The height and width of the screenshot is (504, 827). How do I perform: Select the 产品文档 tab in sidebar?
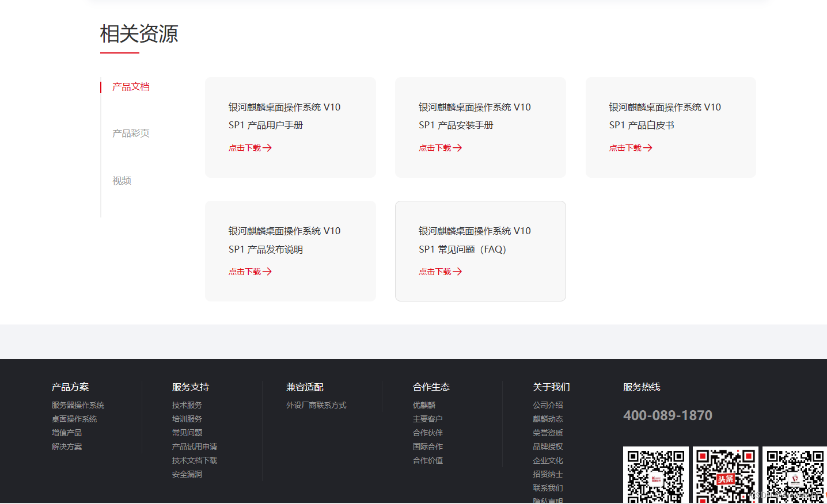(131, 87)
